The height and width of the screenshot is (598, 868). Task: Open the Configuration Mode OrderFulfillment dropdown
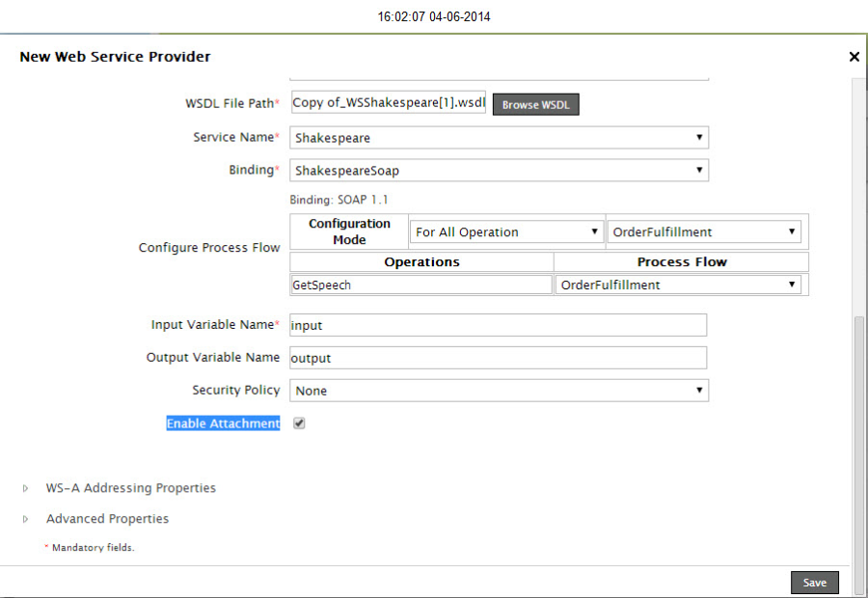coord(704,231)
